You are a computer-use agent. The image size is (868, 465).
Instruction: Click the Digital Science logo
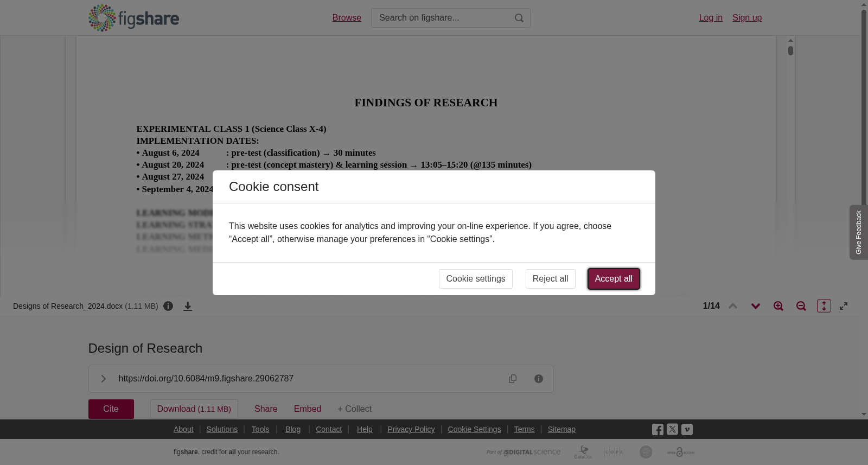click(x=524, y=452)
